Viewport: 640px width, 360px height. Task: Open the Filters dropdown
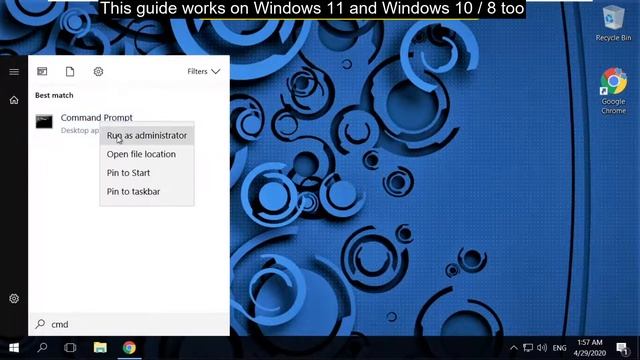[x=204, y=71]
